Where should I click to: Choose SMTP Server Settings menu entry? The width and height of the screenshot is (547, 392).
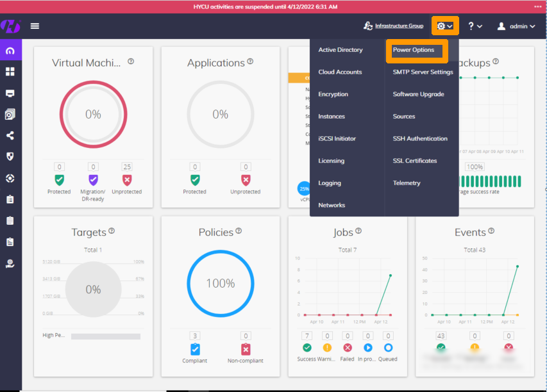(423, 72)
